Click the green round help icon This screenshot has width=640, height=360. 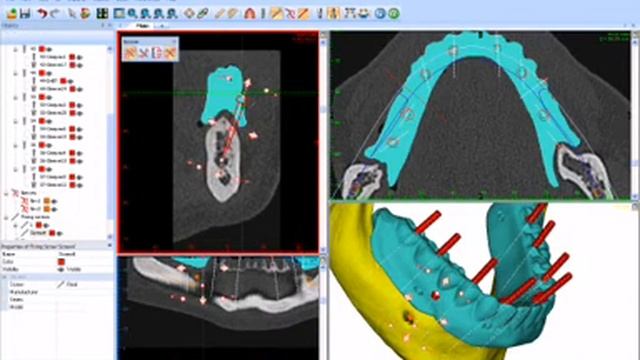coord(393,13)
